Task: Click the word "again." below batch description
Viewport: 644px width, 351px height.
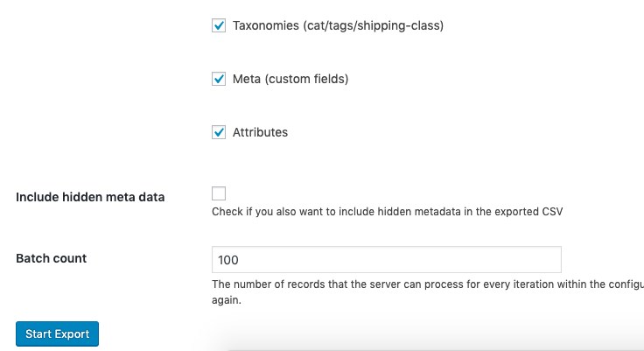Action: click(x=227, y=300)
